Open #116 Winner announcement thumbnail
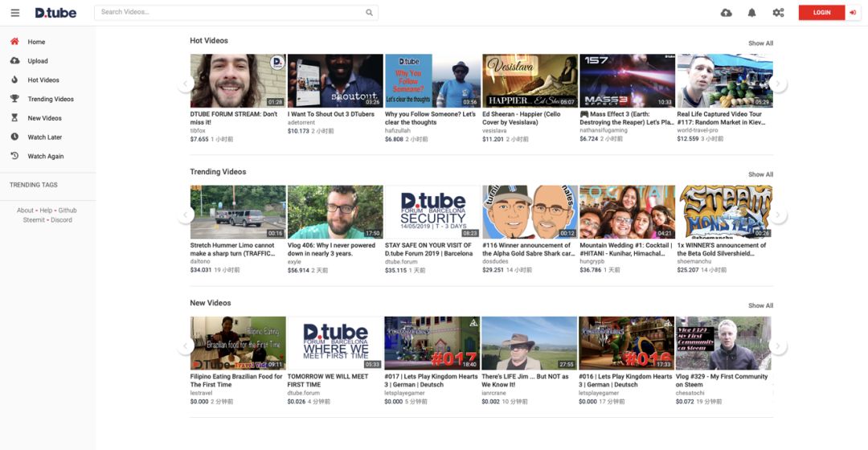This screenshot has height=450, width=868. tap(530, 212)
